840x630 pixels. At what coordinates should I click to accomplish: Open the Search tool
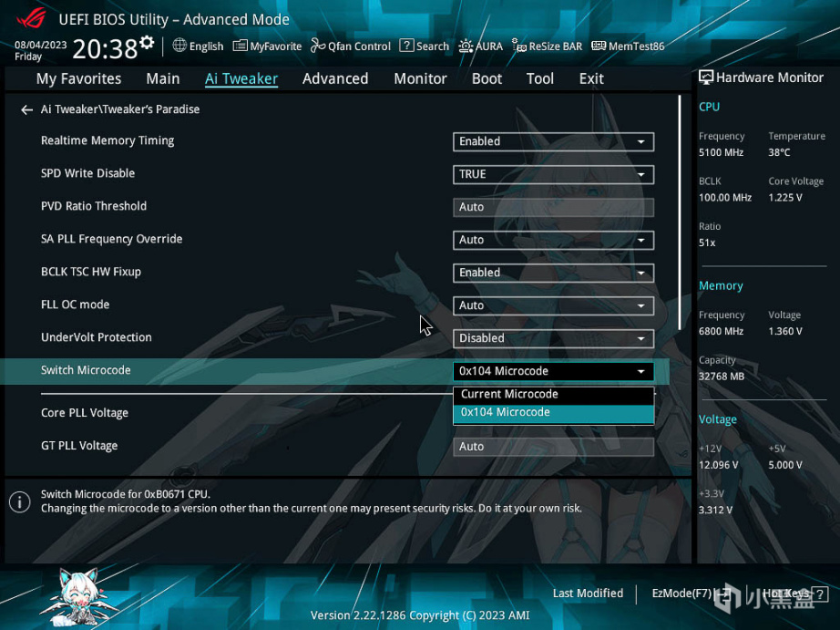tap(425, 46)
